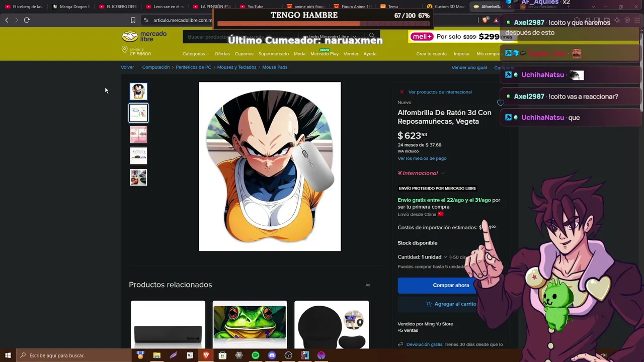Viewport: 644px width, 362px height.
Task: Open the Windows Start menu
Action: coord(8,355)
